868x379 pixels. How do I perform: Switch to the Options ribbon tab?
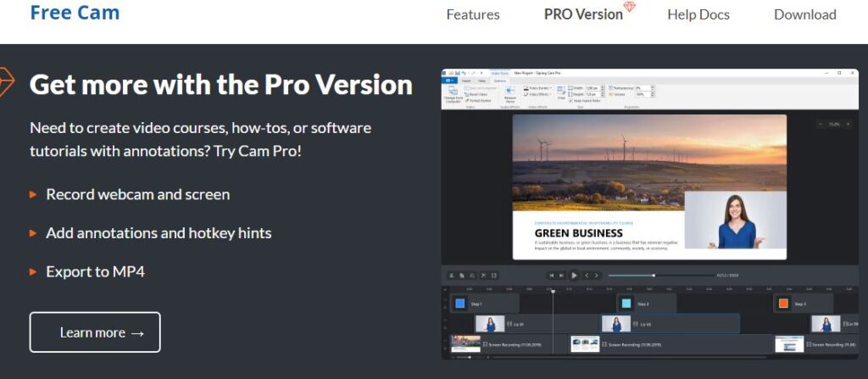[500, 81]
